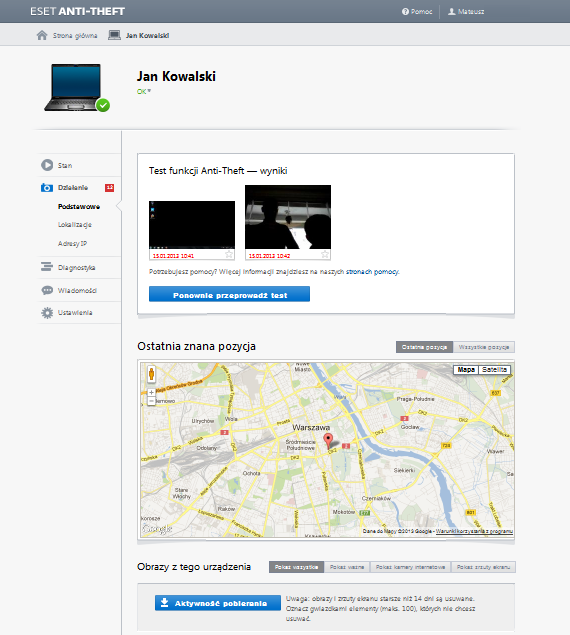Follow the stronach pomocy link
The width and height of the screenshot is (570, 635).
(372, 272)
